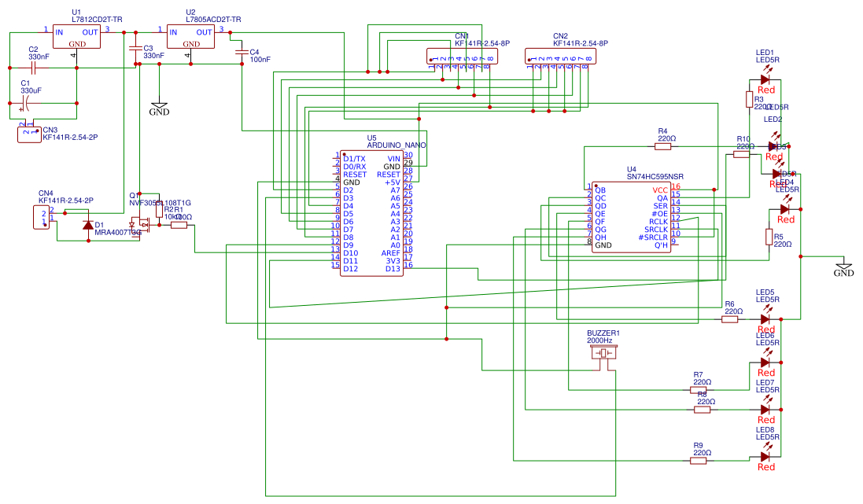Select the Q'H pin label on U4

(x=661, y=245)
